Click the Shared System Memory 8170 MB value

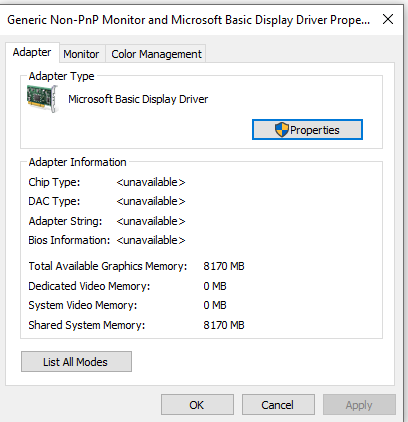[224, 325]
